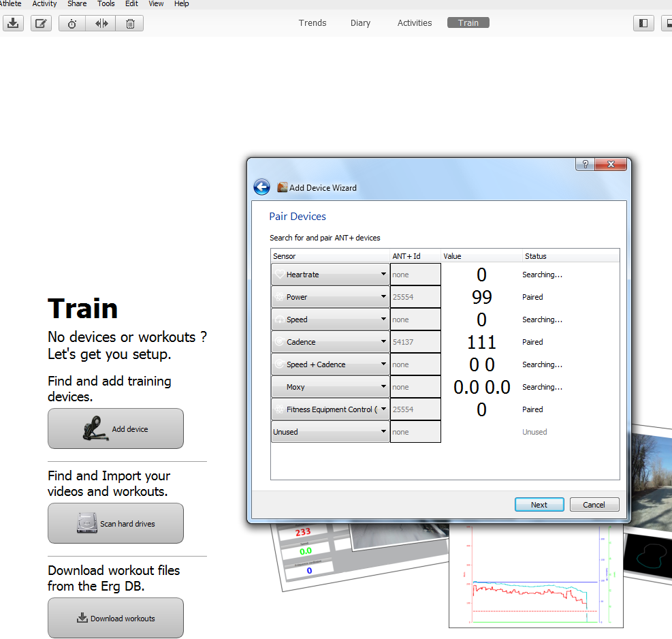This screenshot has height=639, width=672.
Task: Open the Heartrate sensor dropdown
Action: tap(330, 275)
